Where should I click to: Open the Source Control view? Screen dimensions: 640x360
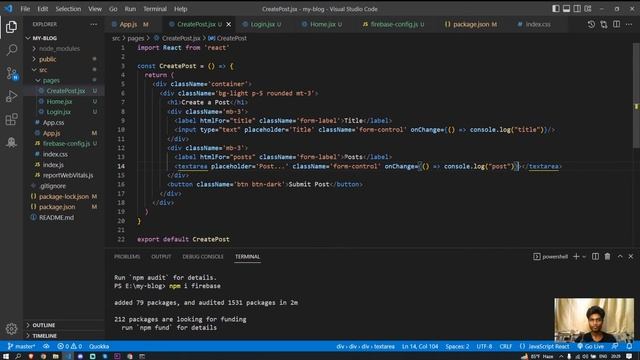[x=11, y=73]
